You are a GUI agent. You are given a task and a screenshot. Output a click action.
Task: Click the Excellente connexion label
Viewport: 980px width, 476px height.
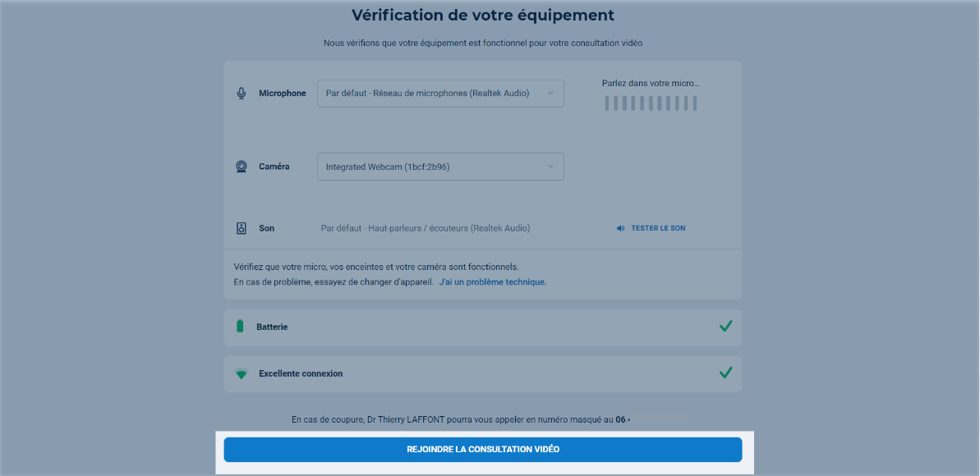[x=301, y=373]
